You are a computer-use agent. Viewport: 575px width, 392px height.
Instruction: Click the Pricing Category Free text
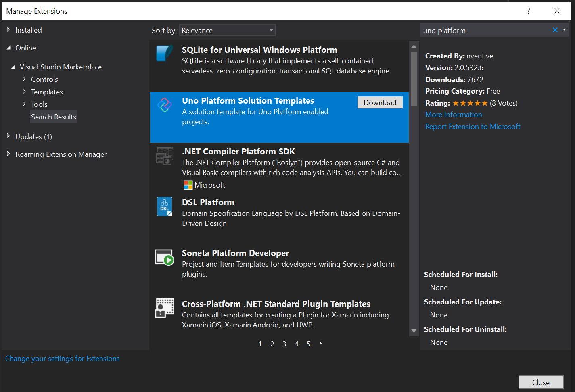point(462,91)
